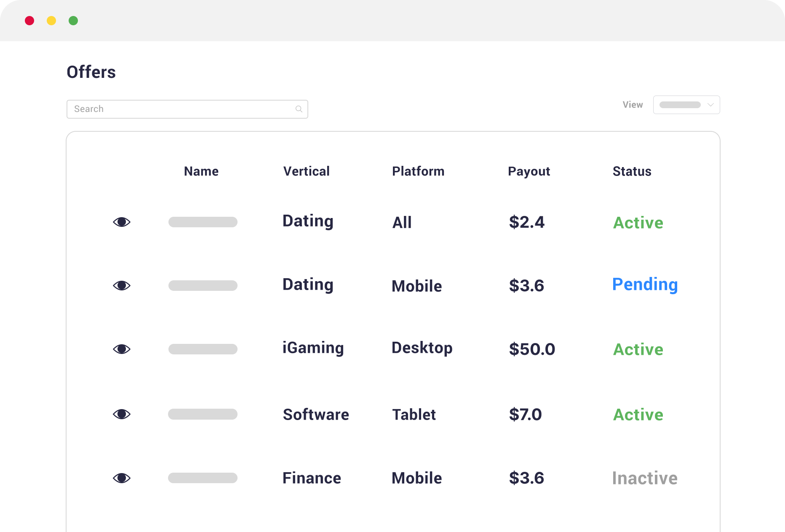Click the eye icon for the $2.4 Dating offer

tap(122, 222)
